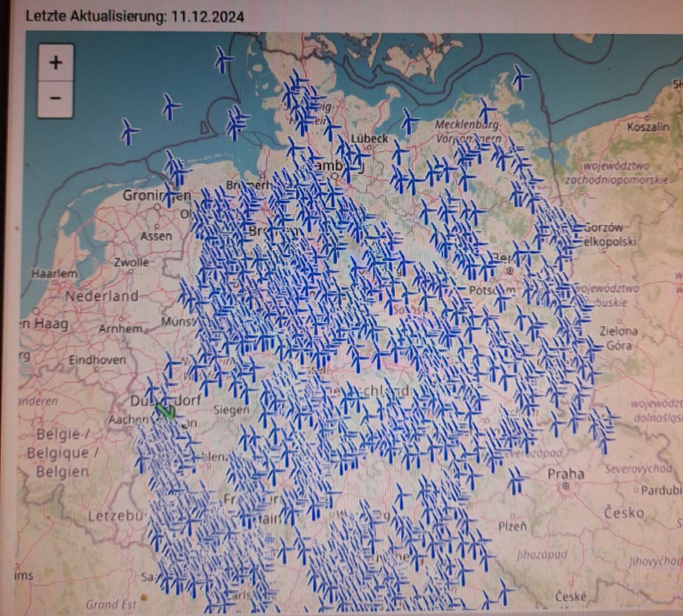Click the zoom out minus button
Viewport: 683px width, 616px height.
coord(55,99)
